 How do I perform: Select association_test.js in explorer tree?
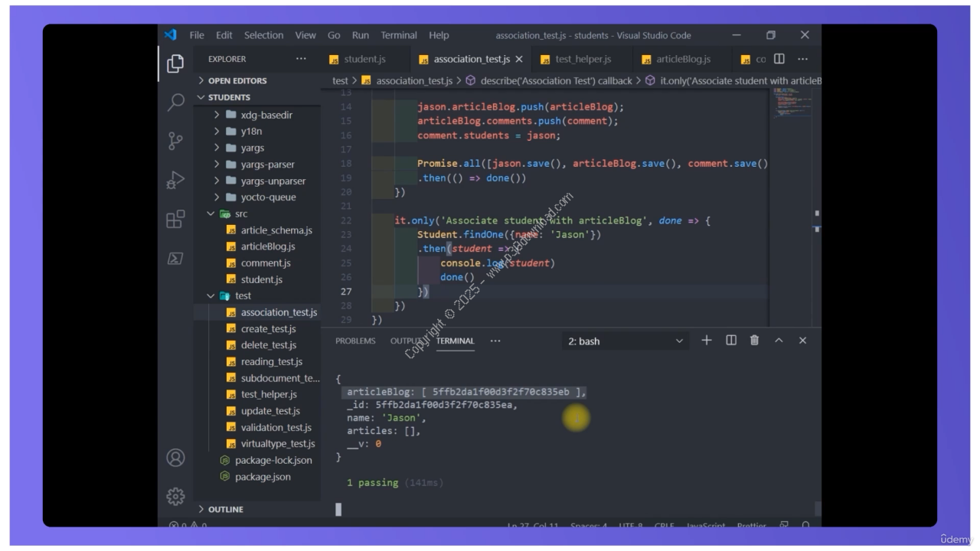(x=257, y=312)
